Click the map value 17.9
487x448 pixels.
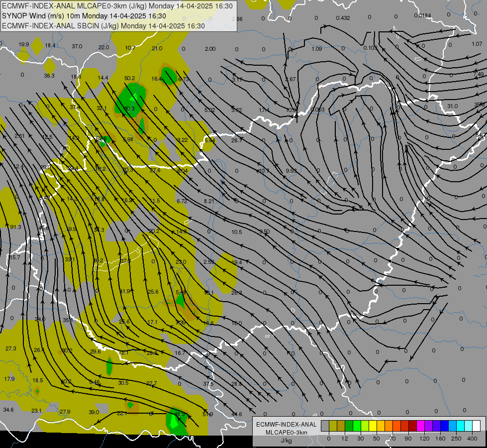click(x=9, y=379)
